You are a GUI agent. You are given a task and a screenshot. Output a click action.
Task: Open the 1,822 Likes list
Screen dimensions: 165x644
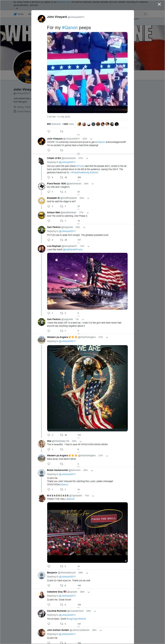(x=68, y=124)
